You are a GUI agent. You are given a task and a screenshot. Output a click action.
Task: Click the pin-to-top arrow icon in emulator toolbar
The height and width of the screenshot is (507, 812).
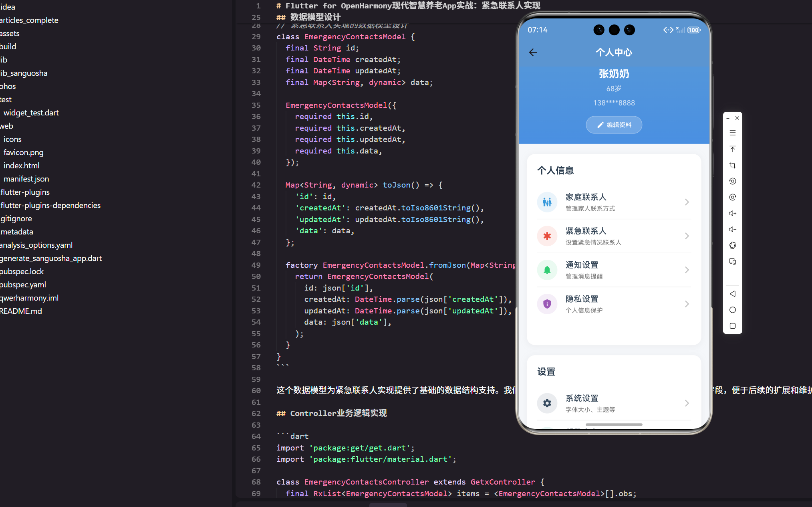733,149
